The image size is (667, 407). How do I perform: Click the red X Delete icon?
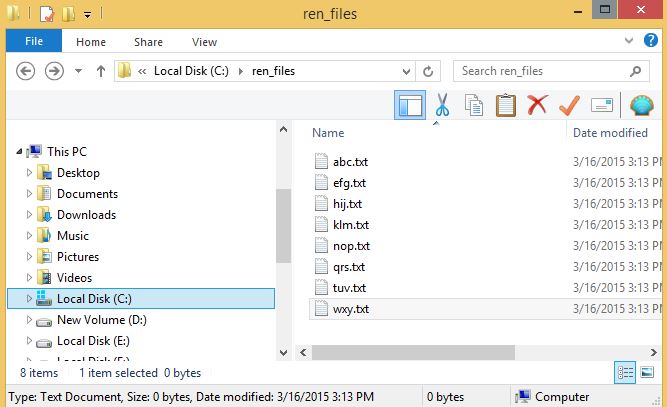(x=537, y=105)
